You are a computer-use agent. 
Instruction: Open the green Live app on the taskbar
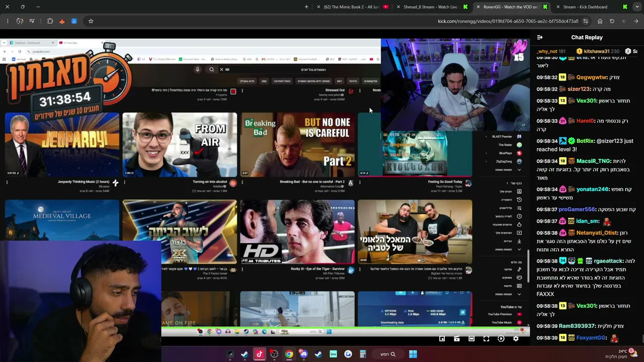coord(333,354)
